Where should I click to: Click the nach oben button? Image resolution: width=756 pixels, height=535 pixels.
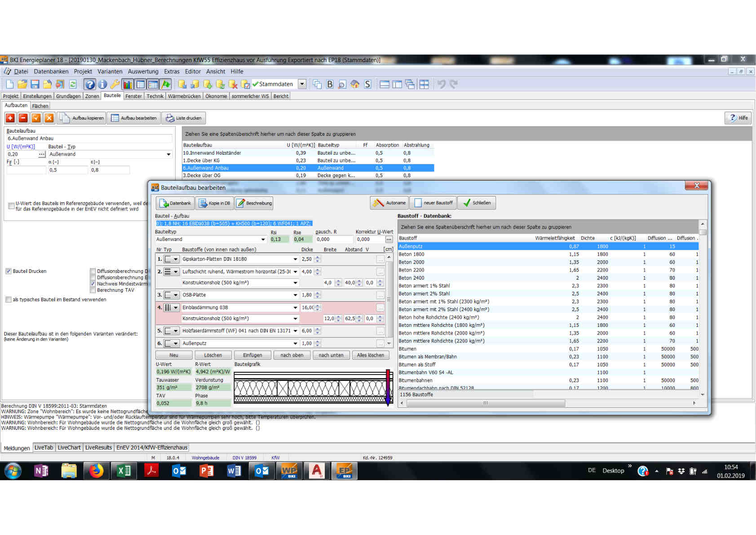pyautogui.click(x=292, y=355)
